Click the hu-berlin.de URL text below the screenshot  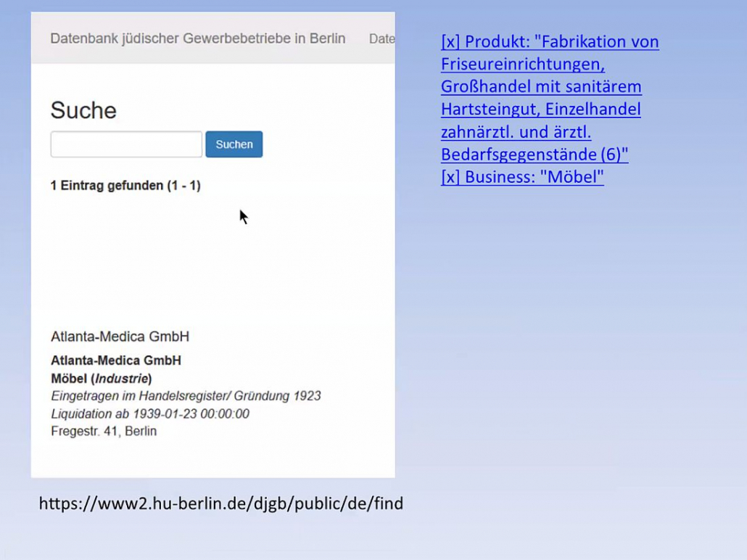tap(220, 503)
